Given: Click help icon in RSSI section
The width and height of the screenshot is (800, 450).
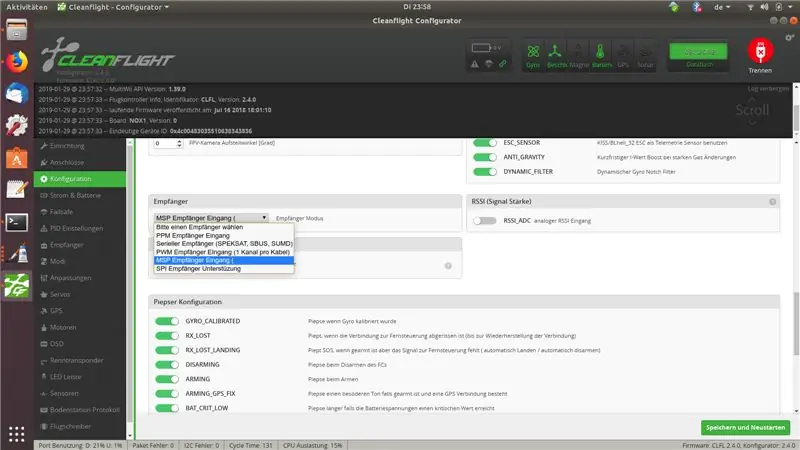Looking at the screenshot, I should click(772, 202).
